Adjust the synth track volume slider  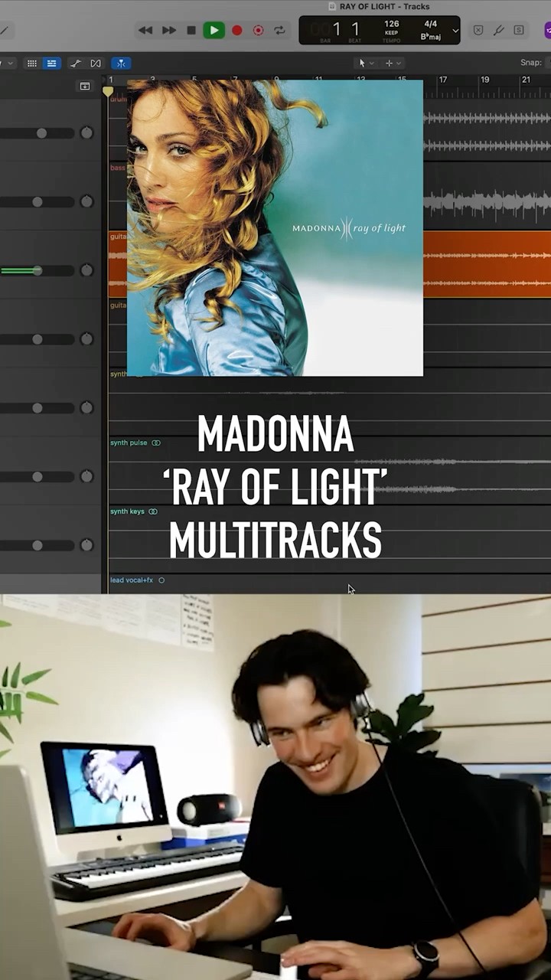pos(36,408)
